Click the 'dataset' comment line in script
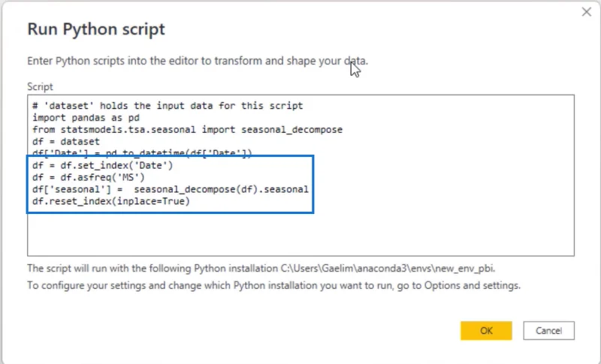Screen dimensions: 601x364 (168, 106)
